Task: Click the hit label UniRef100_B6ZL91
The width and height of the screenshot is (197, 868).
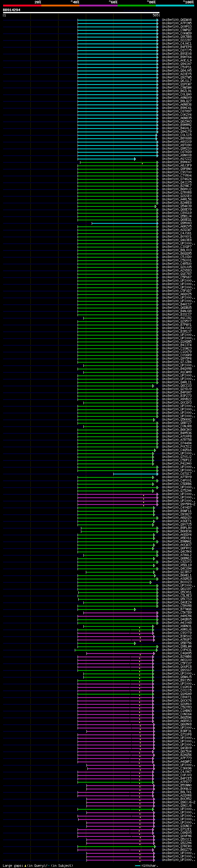Action: (177, 91)
